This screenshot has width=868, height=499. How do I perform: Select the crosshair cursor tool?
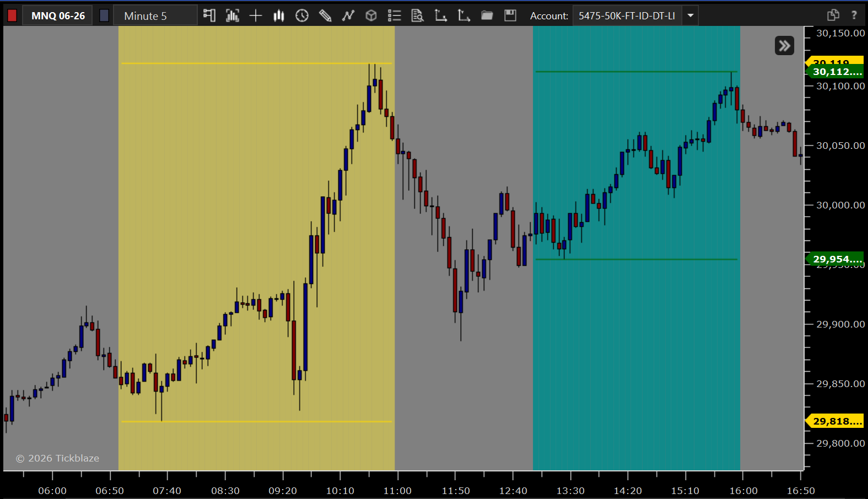tap(256, 15)
